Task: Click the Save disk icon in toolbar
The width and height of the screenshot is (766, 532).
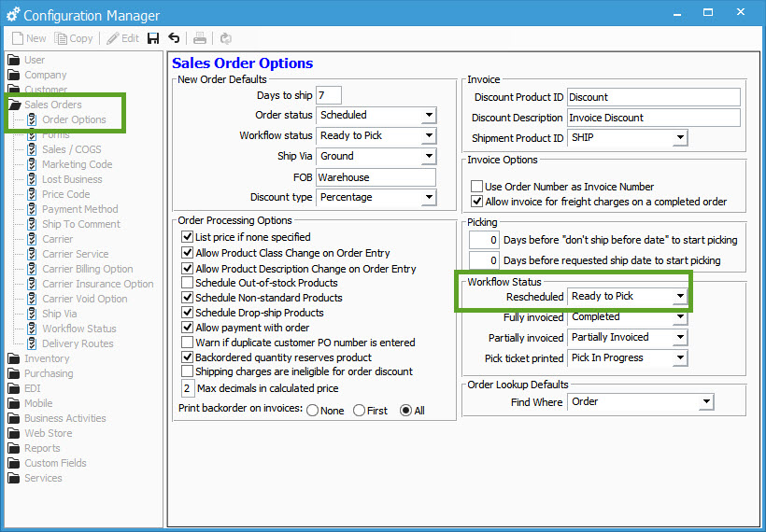Action: (x=153, y=38)
